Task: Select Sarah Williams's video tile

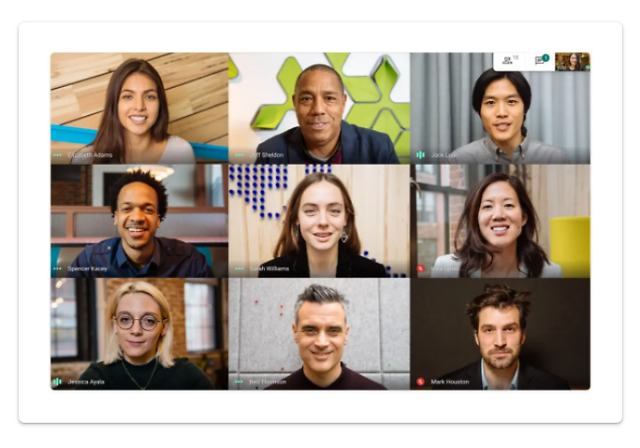Action: [x=319, y=221]
